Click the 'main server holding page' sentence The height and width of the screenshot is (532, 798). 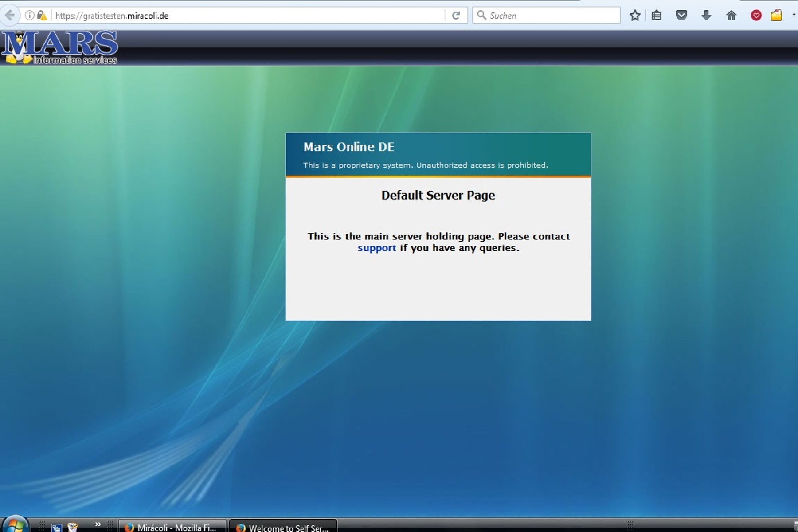pos(438,242)
